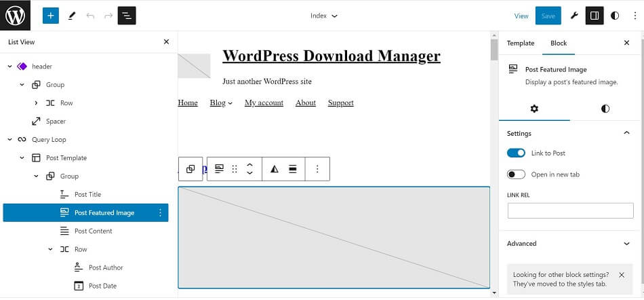Open the About navigation link

coord(306,102)
